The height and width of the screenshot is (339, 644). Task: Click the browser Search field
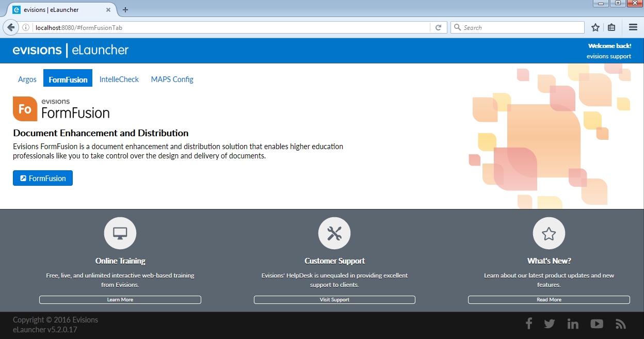tap(518, 27)
